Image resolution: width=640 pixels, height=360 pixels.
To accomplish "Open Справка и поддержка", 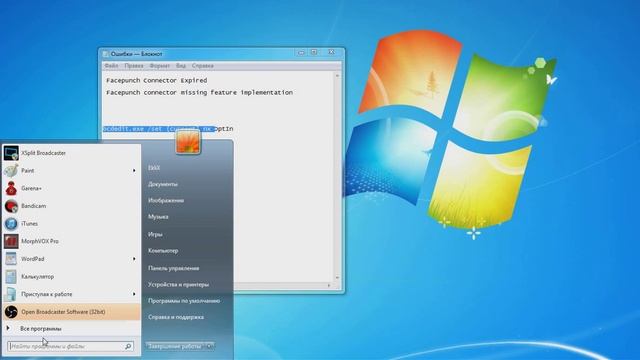I will [176, 317].
